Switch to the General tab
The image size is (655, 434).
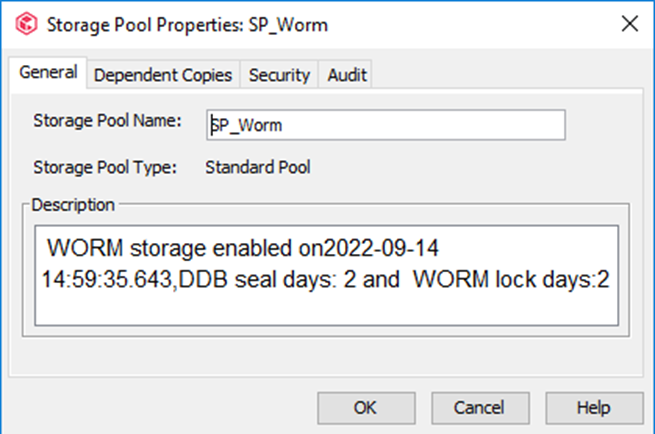click(x=48, y=73)
